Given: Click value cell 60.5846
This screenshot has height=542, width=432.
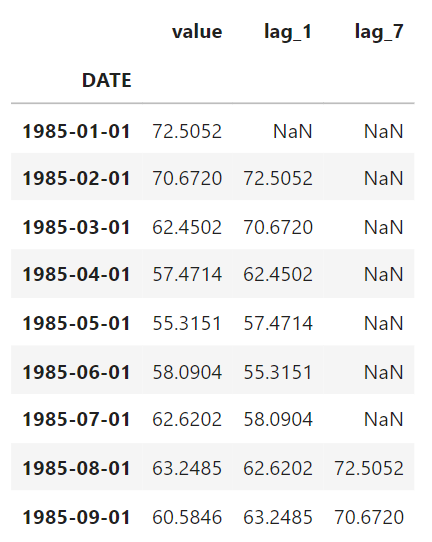Looking at the screenshot, I should tap(187, 518).
